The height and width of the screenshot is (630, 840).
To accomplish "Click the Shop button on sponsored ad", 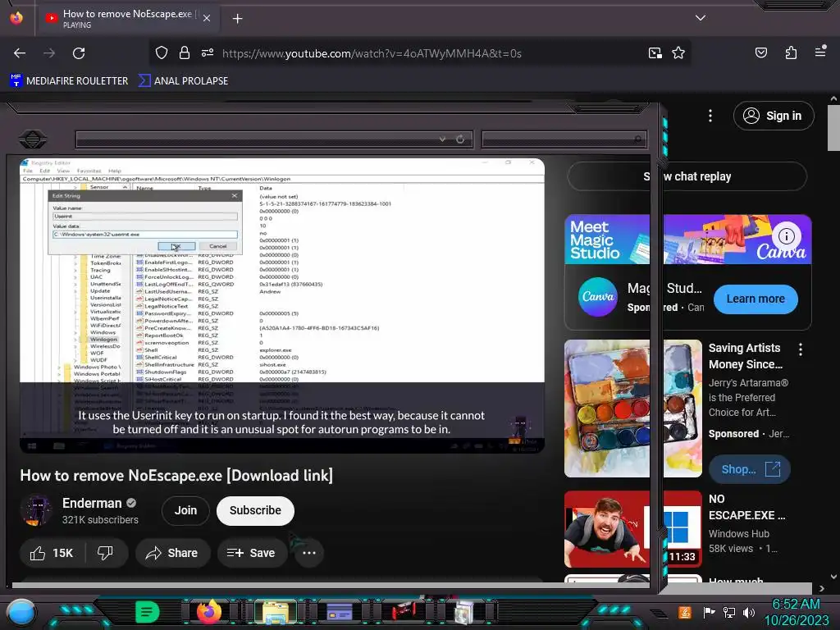I will (x=750, y=469).
